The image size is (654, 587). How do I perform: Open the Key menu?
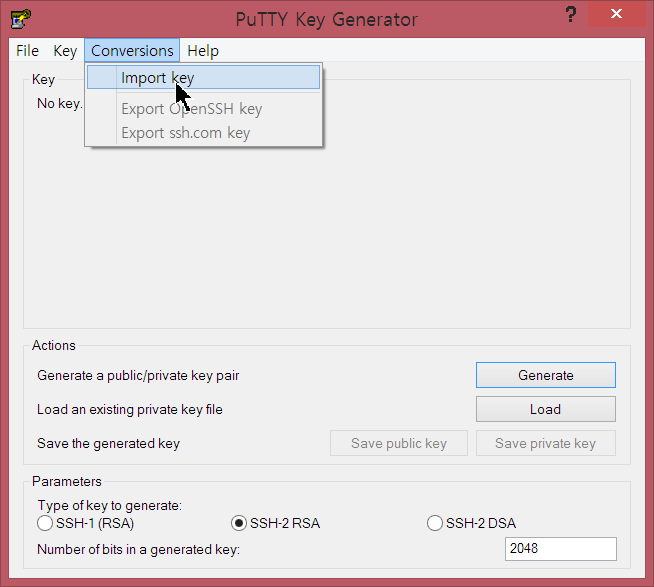[65, 51]
